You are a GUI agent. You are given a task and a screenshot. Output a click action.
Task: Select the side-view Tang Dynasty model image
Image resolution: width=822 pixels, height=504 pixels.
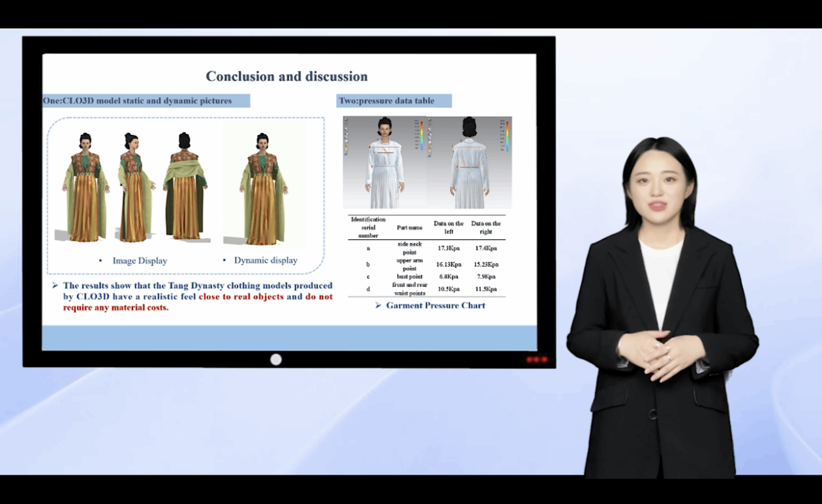tap(134, 188)
